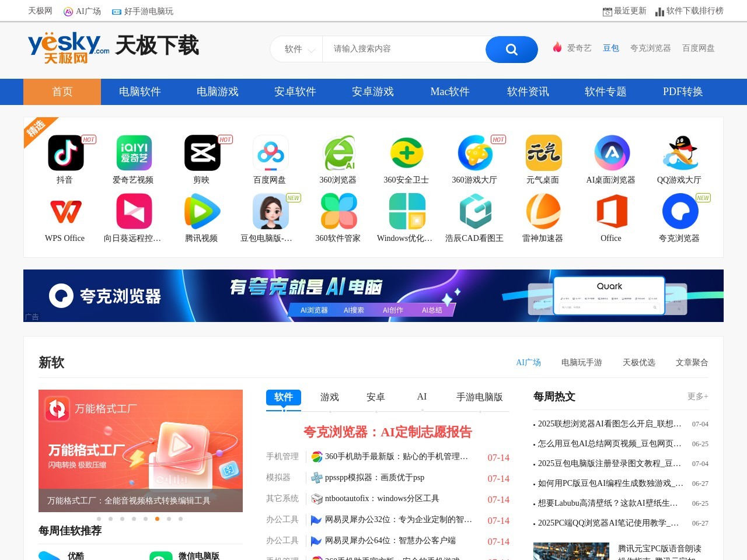Go to the Mac软件 section

(449, 92)
